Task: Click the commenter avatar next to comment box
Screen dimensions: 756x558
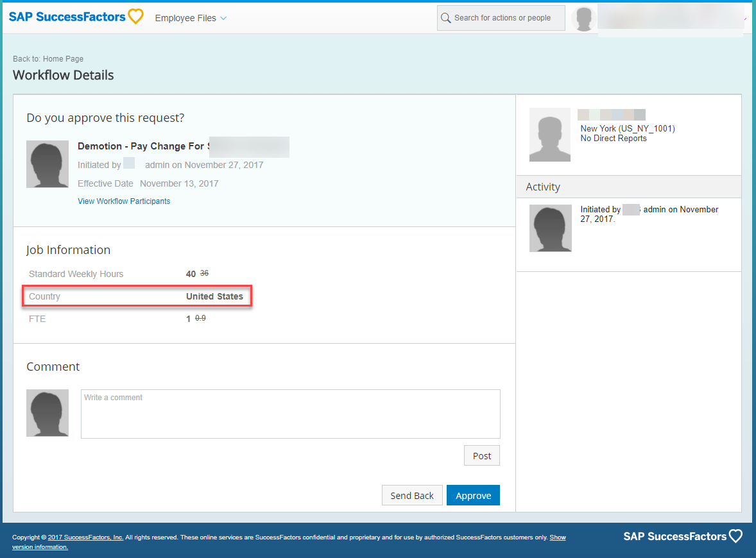Action: pyautogui.click(x=47, y=413)
